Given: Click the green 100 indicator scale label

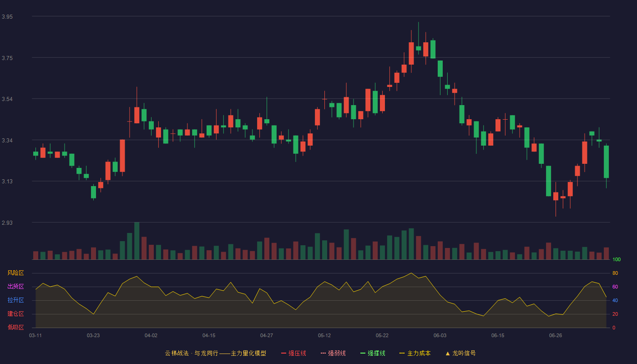Looking at the screenshot, I should pyautogui.click(x=617, y=260).
